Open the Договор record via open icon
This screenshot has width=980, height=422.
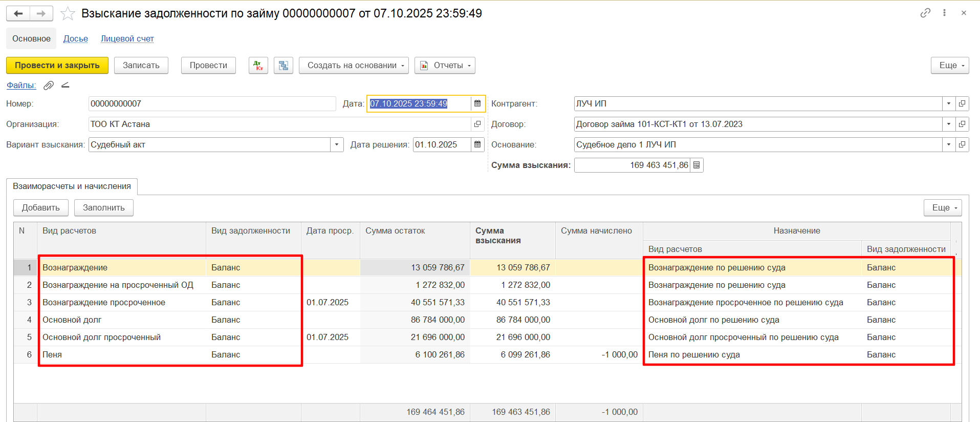coord(962,124)
